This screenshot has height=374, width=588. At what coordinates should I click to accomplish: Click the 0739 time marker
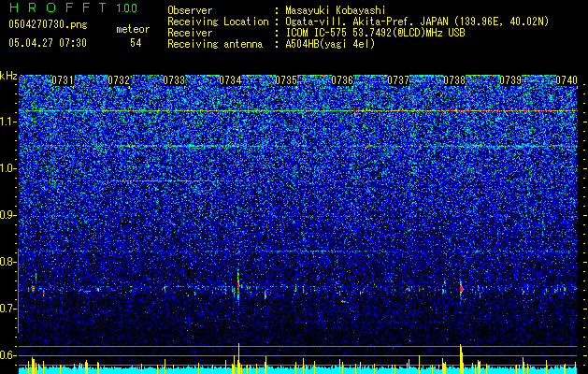point(510,80)
